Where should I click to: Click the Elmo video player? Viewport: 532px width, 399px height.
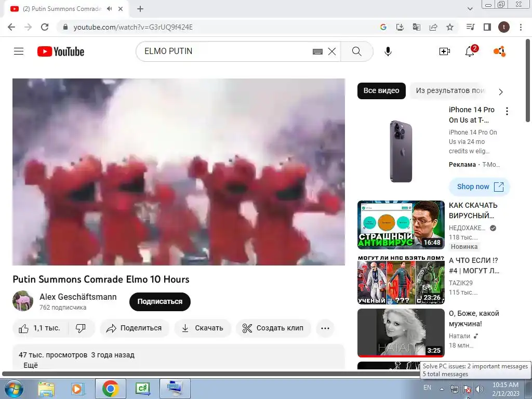tap(179, 171)
